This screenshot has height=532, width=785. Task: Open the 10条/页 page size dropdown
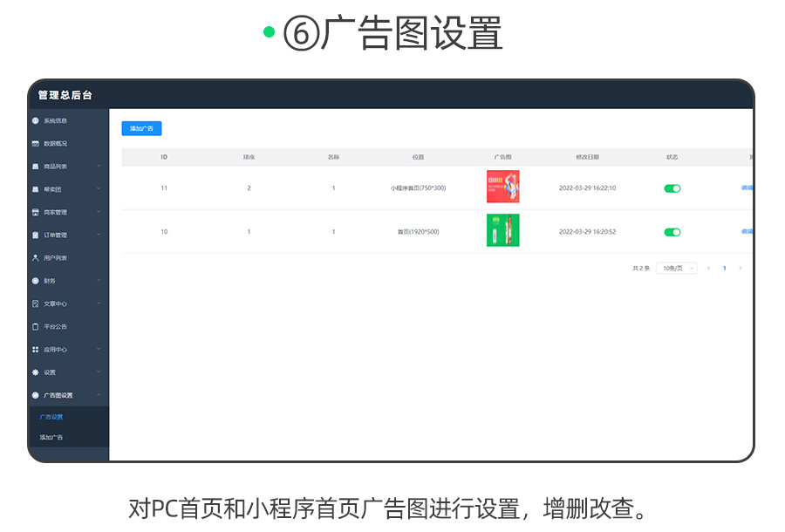pos(676,269)
